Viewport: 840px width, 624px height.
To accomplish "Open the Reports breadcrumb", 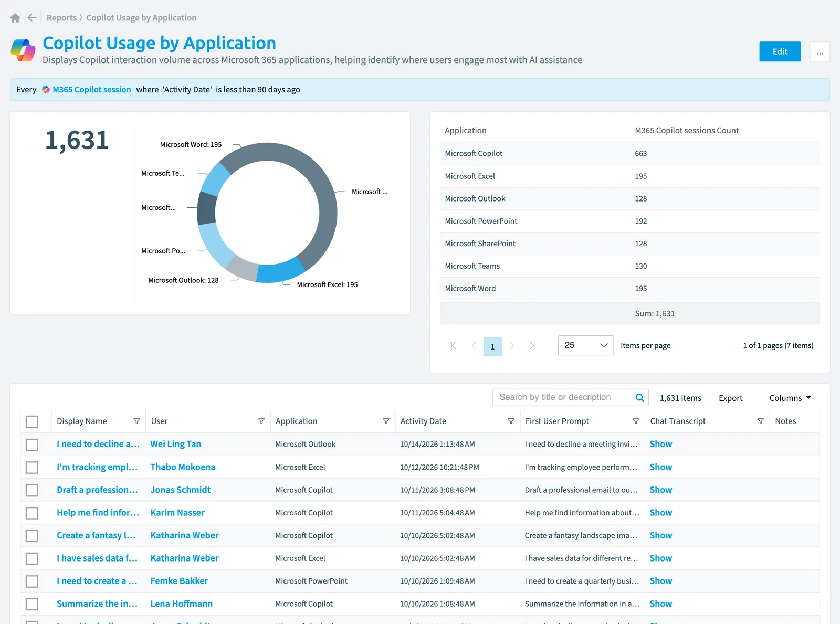I will pos(61,18).
